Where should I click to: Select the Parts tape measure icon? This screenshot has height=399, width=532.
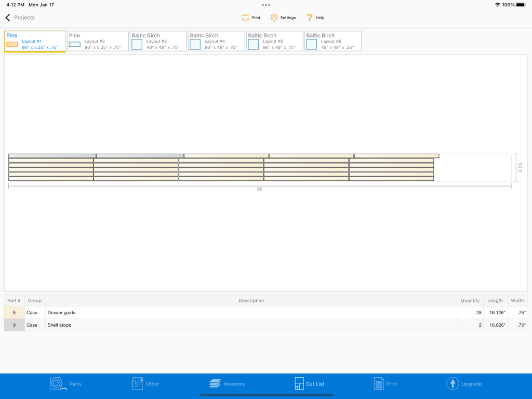57,383
